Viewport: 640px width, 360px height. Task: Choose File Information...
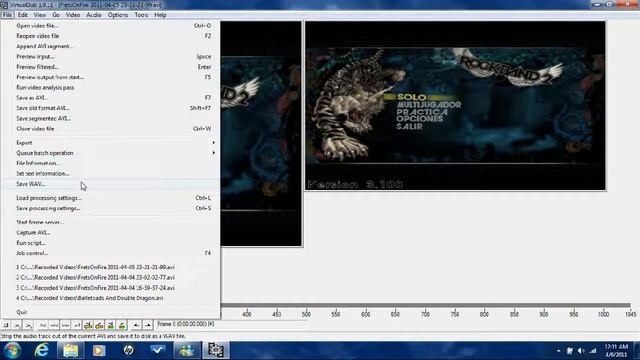click(x=110, y=163)
